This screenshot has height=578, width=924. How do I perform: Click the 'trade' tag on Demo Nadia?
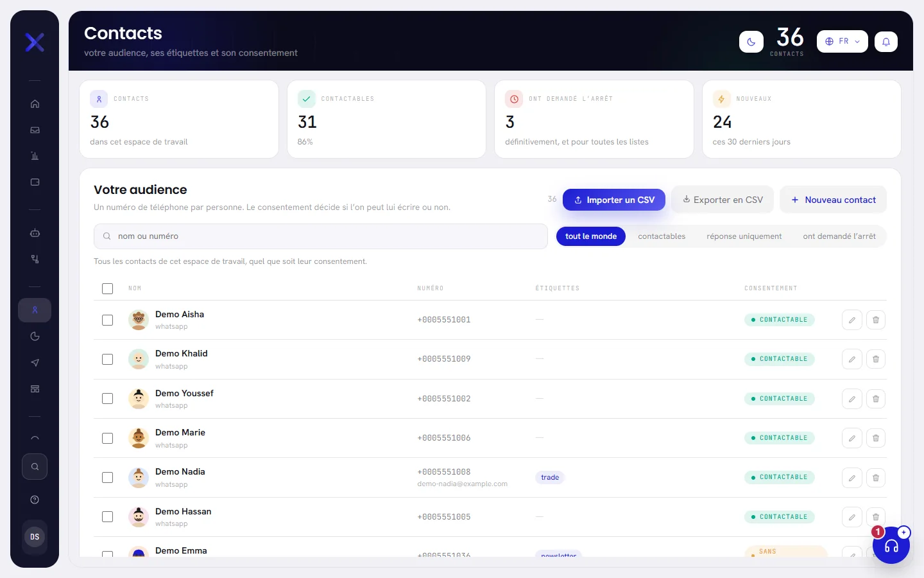click(550, 478)
